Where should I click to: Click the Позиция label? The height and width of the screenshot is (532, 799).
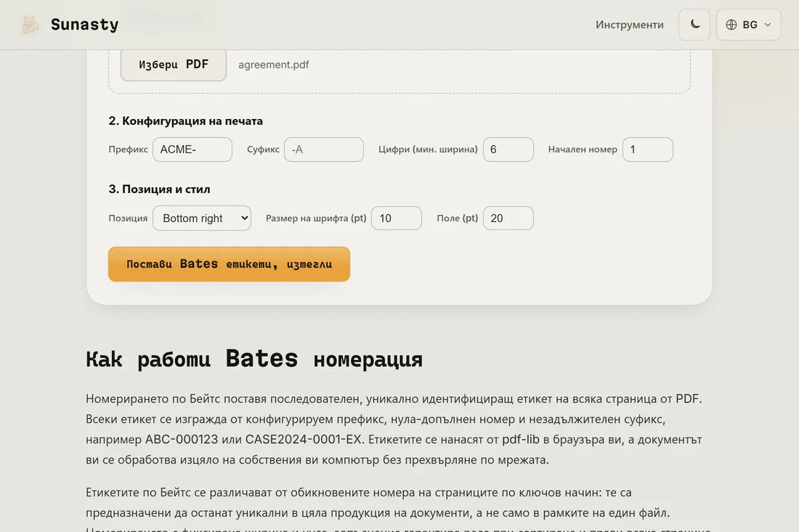[x=128, y=218]
